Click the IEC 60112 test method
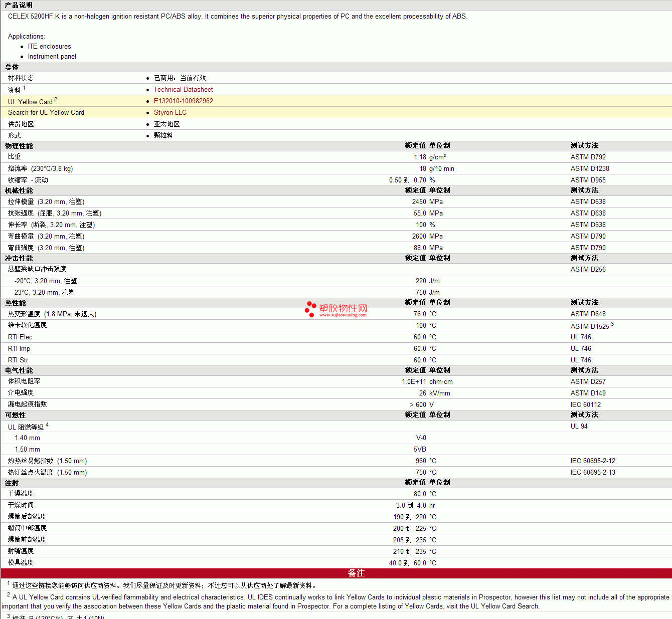 coord(585,404)
